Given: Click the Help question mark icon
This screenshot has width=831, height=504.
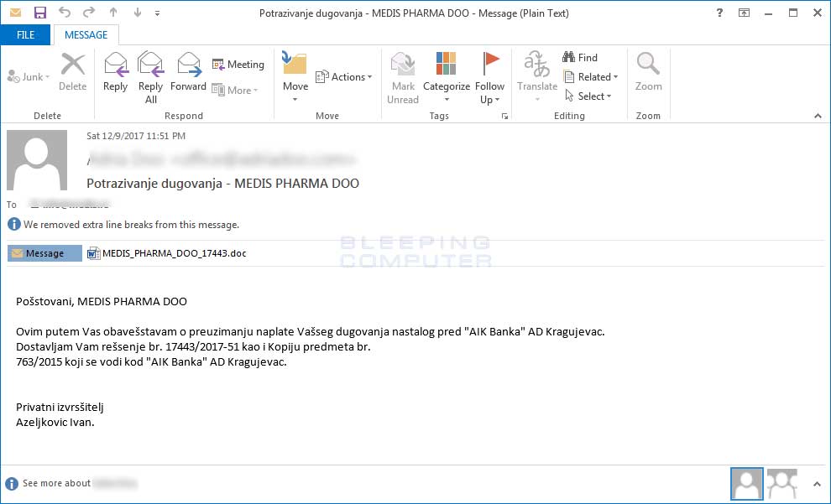Looking at the screenshot, I should [x=719, y=13].
